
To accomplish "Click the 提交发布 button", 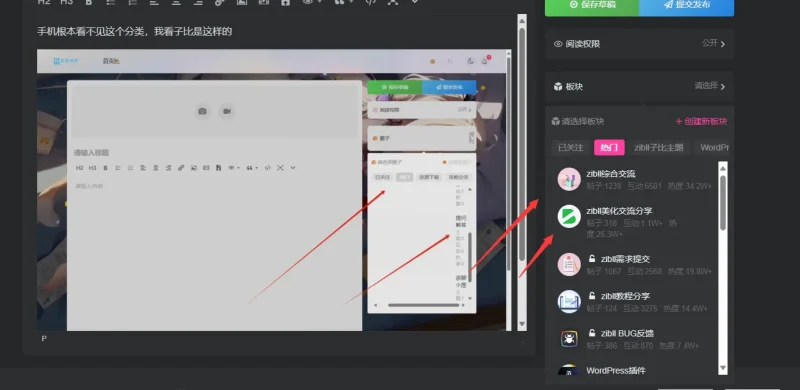I will tap(687, 6).
